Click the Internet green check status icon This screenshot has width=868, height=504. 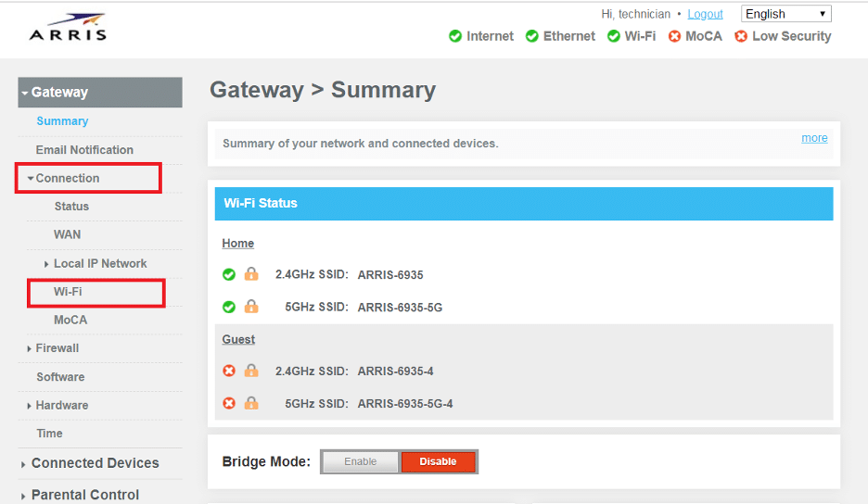(x=455, y=36)
